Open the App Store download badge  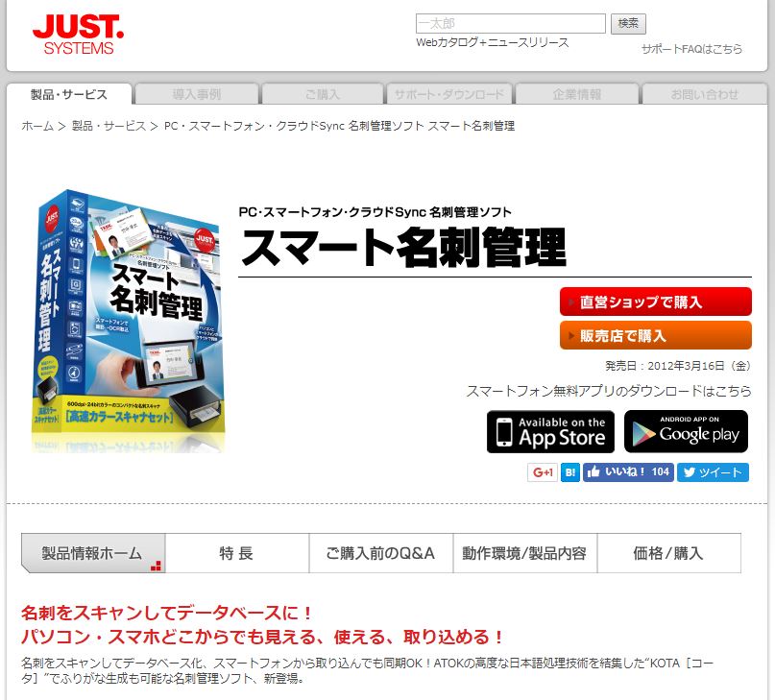tap(550, 431)
